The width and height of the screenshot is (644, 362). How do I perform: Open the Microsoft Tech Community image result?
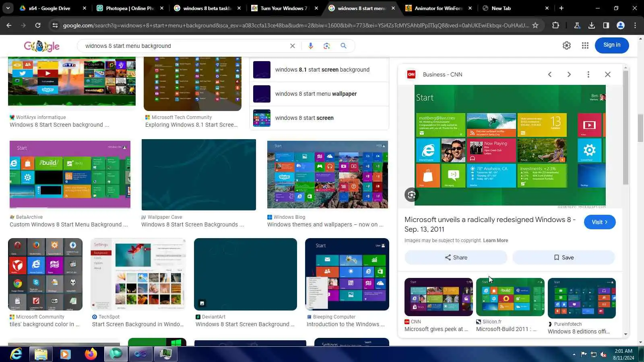(192, 84)
